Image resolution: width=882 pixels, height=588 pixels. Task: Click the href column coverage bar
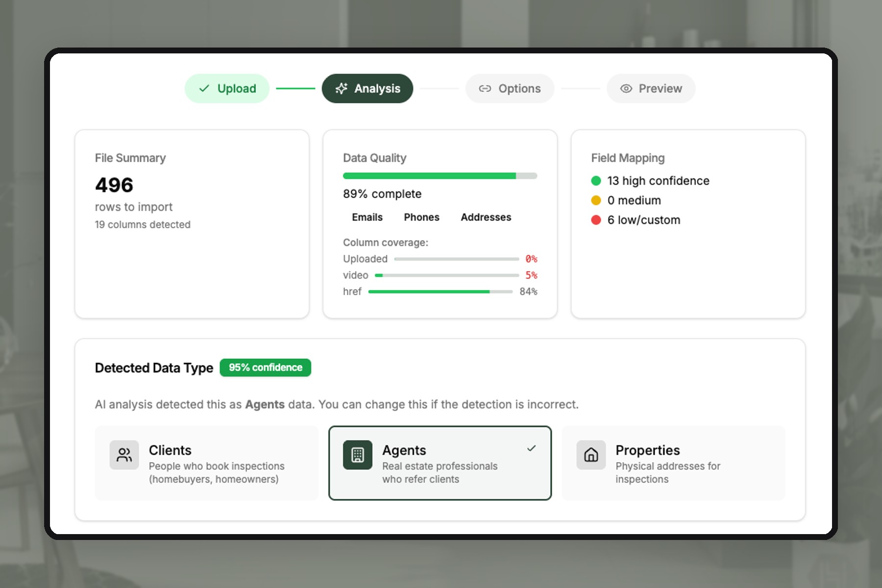[x=441, y=292]
